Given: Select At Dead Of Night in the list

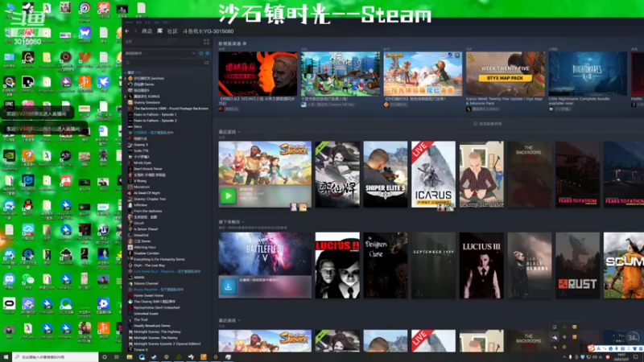Looking at the screenshot, I should [147, 193].
